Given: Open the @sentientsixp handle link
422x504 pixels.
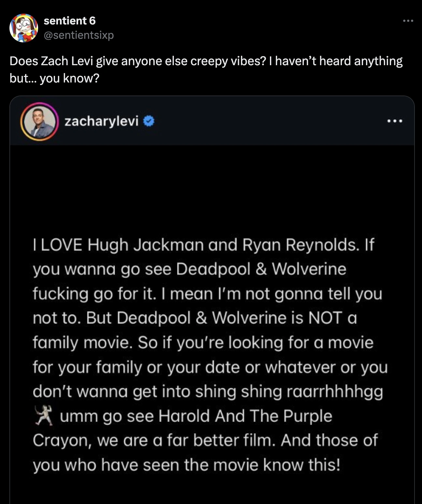Looking at the screenshot, I should coord(79,35).
